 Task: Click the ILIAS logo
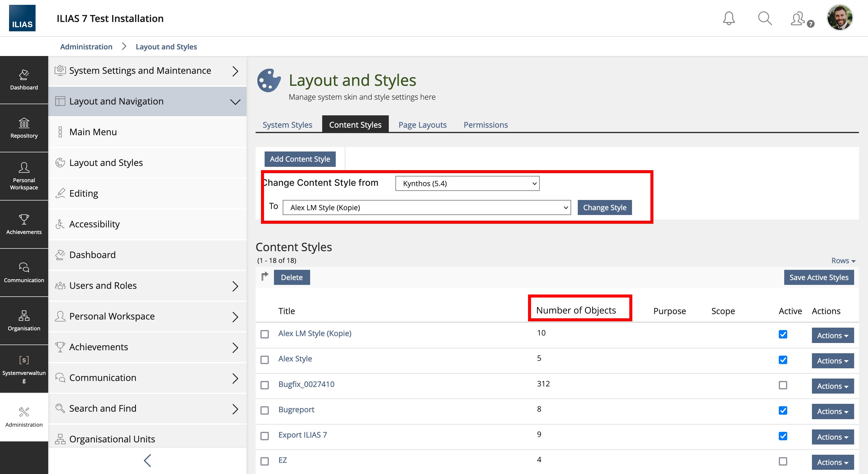[22, 18]
